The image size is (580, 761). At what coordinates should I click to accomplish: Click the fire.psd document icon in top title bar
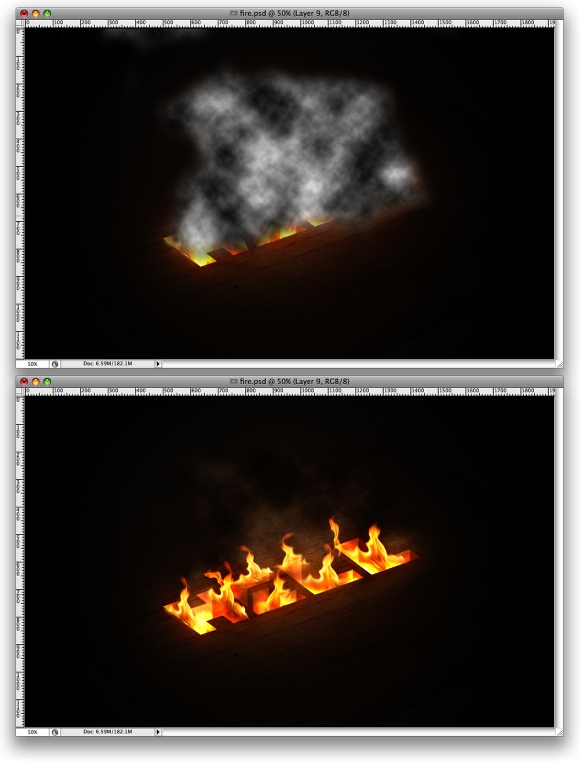pos(233,13)
